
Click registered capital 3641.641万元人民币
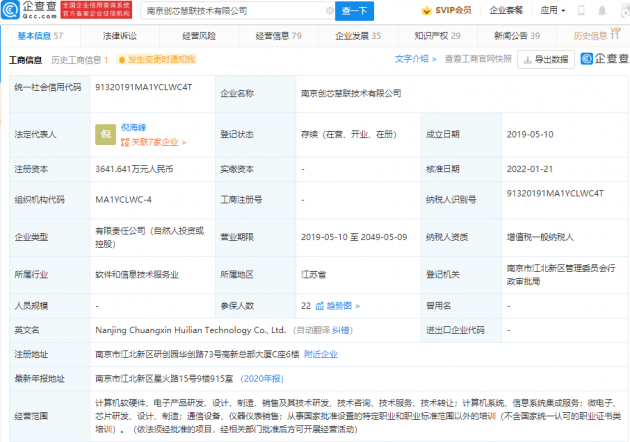click(x=134, y=169)
